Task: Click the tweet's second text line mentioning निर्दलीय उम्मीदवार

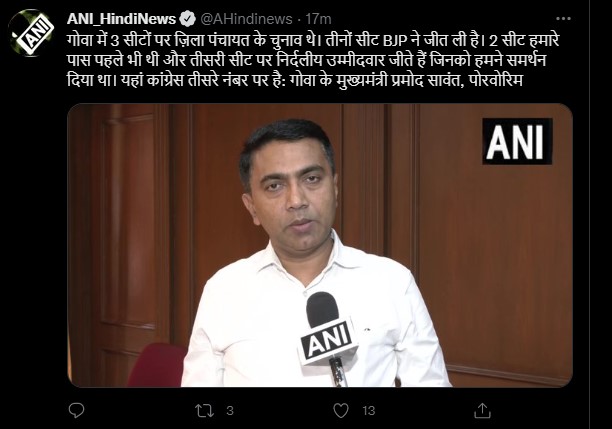Action: coord(306,61)
